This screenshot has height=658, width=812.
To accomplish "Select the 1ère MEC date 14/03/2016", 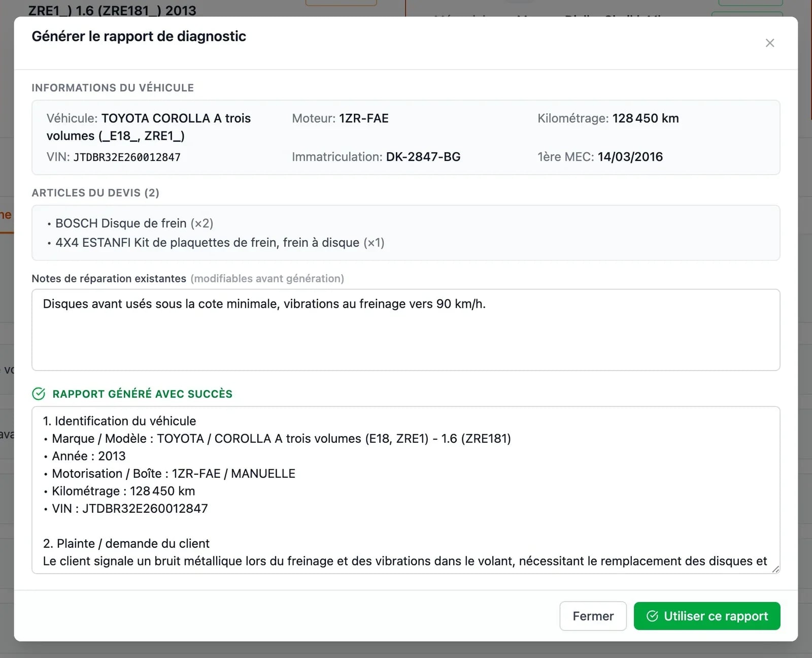I will click(x=630, y=157).
